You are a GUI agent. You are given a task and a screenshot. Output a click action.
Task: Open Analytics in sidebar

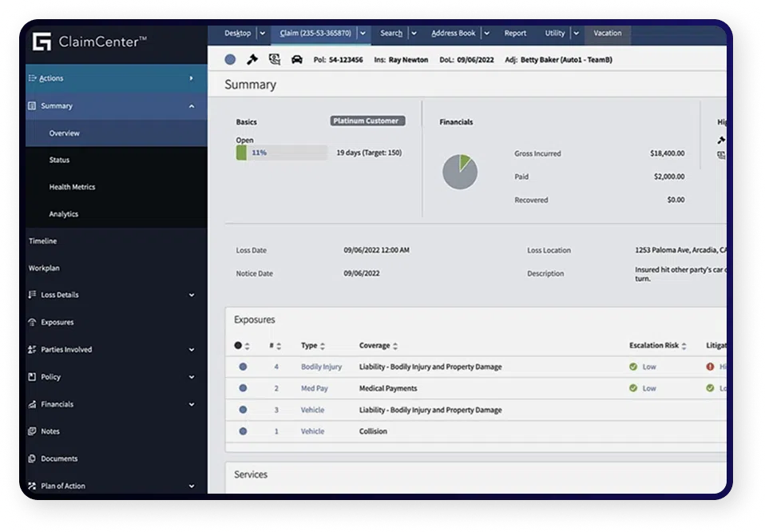pos(117,214)
